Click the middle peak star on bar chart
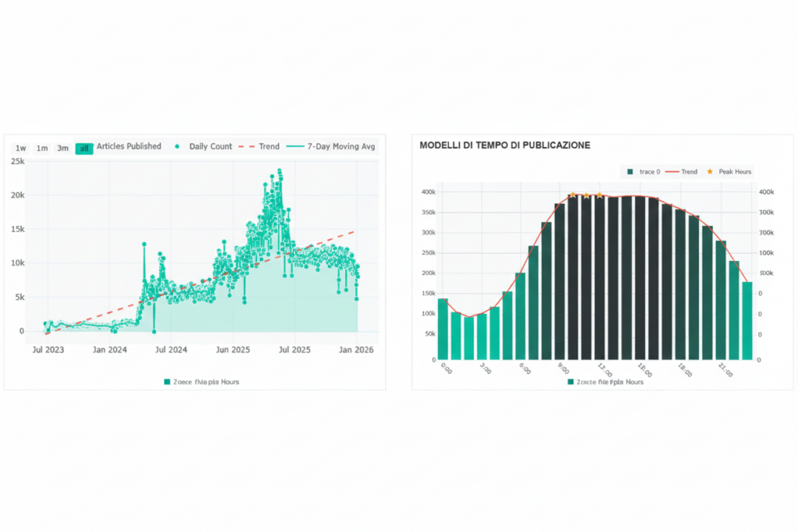The width and height of the screenshot is (798, 532). pyautogui.click(x=586, y=196)
